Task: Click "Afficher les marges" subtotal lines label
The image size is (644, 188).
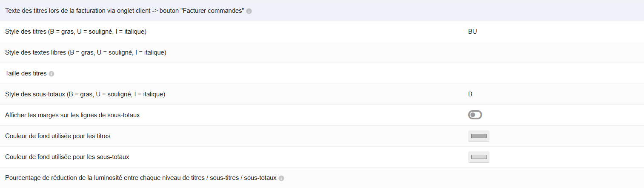Action: pos(72,115)
